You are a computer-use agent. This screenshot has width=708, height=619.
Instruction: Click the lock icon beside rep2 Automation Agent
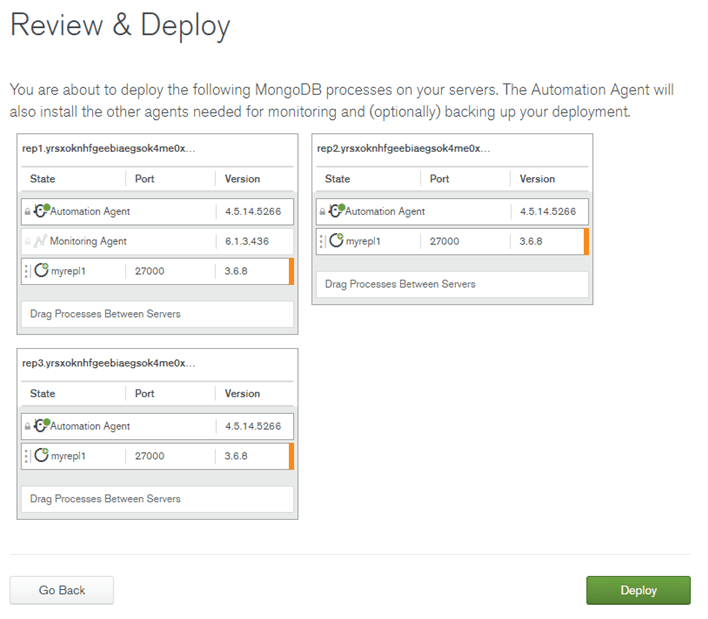coord(322,211)
